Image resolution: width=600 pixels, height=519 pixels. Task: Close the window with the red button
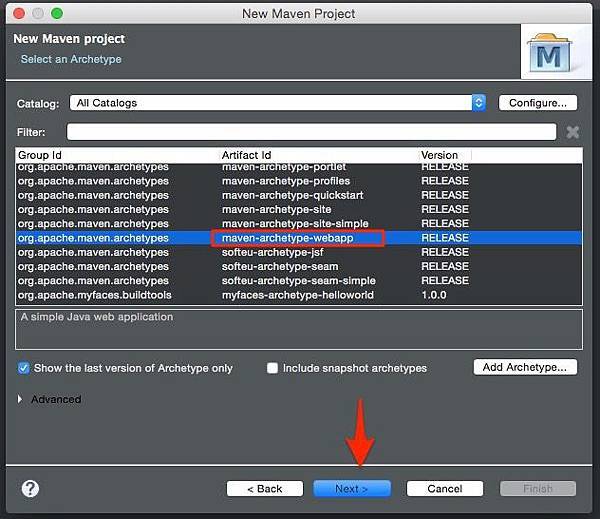click(19, 13)
